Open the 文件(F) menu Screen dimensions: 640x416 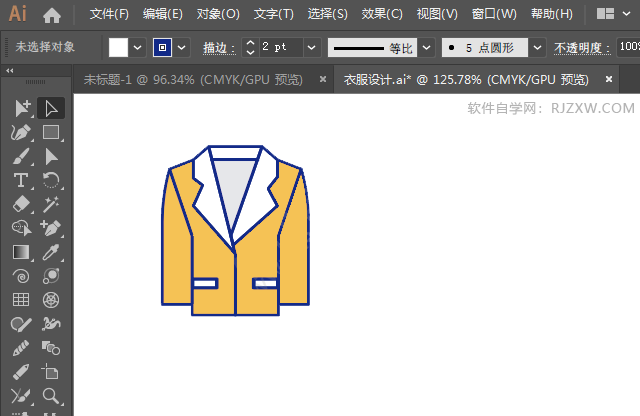109,15
